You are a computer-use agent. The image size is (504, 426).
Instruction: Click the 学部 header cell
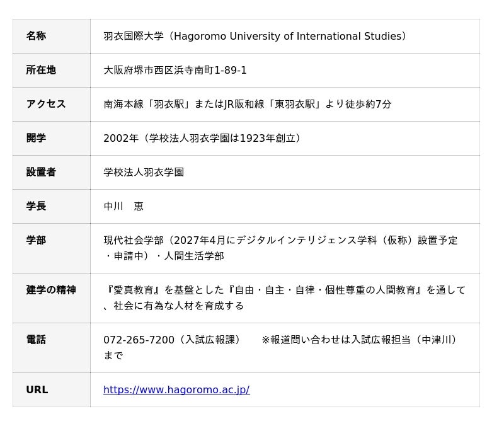click(52, 248)
